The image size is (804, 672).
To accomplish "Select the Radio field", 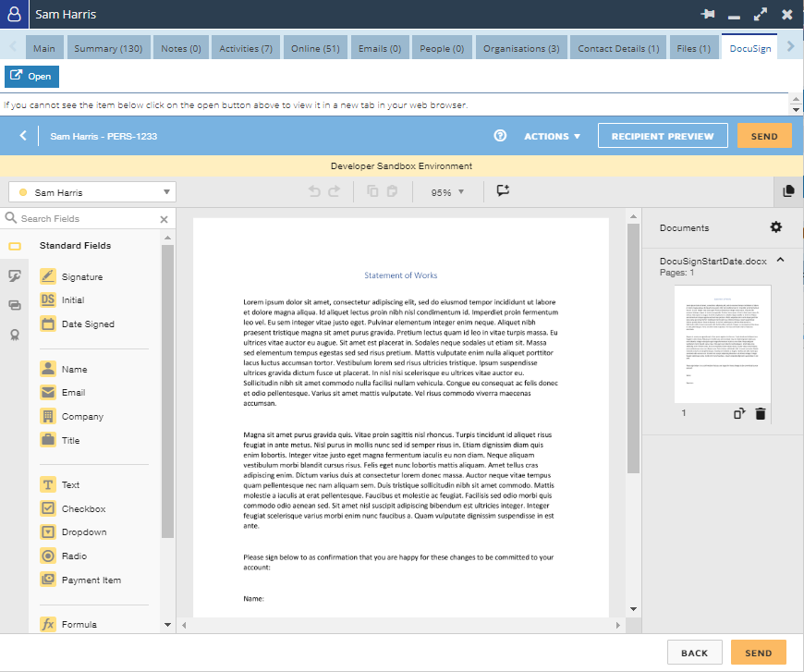I will pyautogui.click(x=64, y=556).
